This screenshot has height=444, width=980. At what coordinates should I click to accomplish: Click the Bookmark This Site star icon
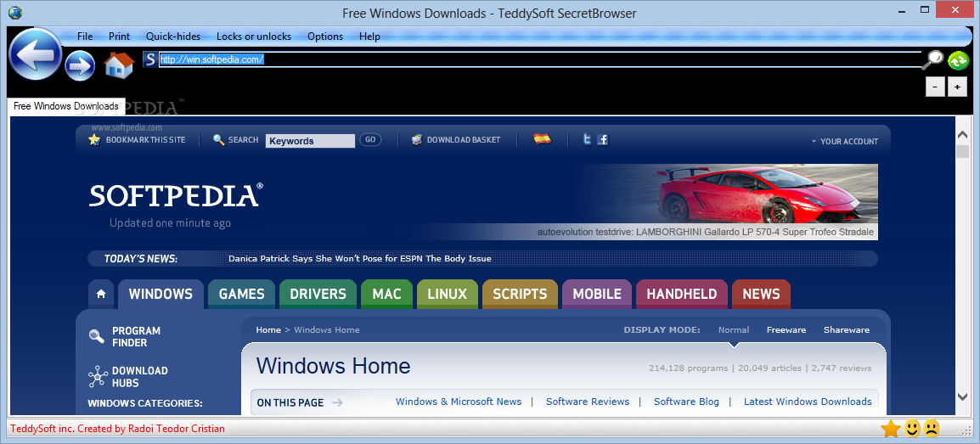point(94,140)
